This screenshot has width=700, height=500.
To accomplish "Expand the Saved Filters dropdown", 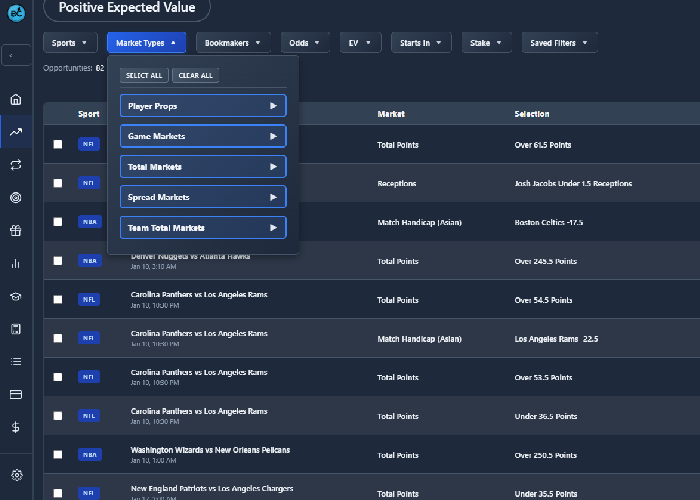I will pos(559,43).
